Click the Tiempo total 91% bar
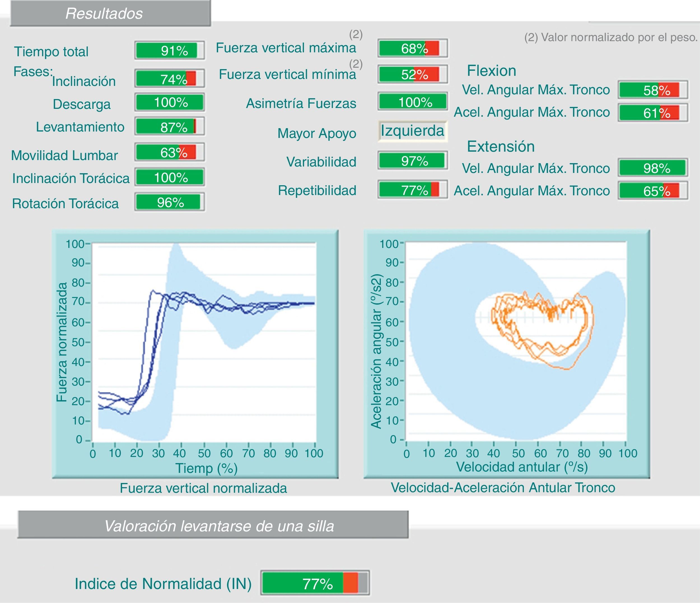This screenshot has width=700, height=603. [170, 51]
